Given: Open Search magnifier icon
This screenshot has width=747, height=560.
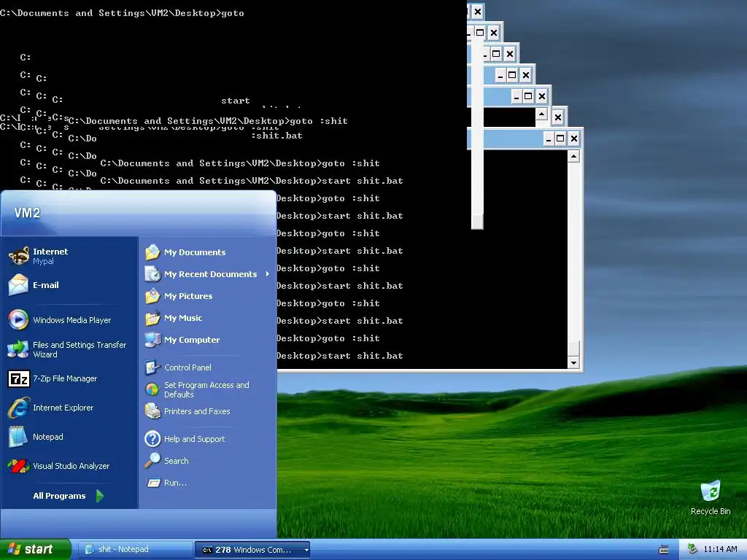Looking at the screenshot, I should pyautogui.click(x=153, y=461).
